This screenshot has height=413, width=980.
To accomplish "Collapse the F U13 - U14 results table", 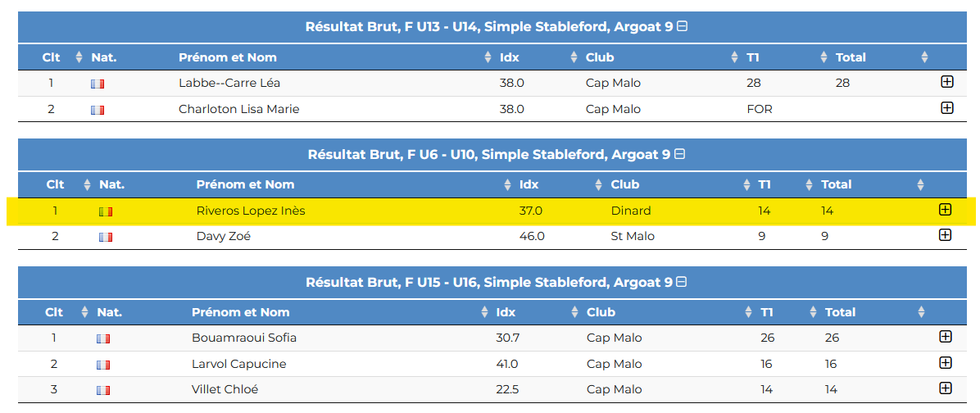I will pos(683,27).
